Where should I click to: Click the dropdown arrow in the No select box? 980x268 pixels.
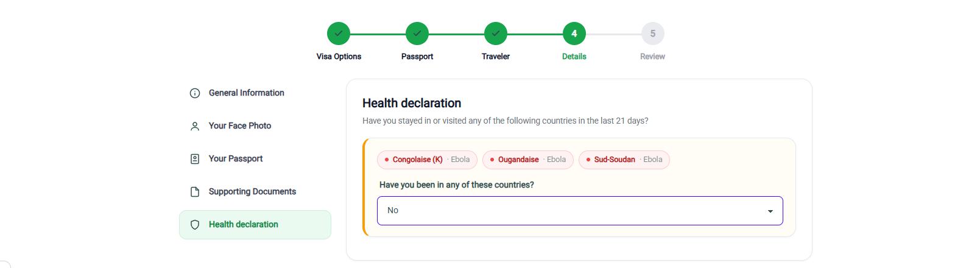[x=770, y=211]
